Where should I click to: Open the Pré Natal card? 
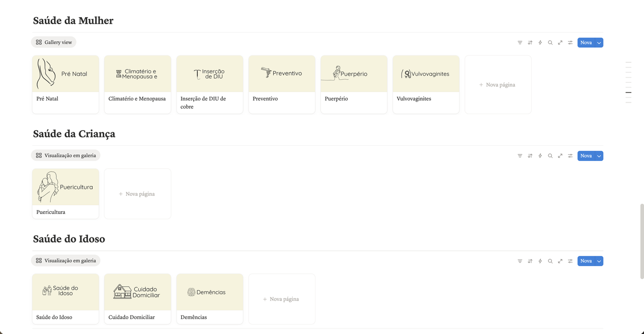click(x=65, y=84)
